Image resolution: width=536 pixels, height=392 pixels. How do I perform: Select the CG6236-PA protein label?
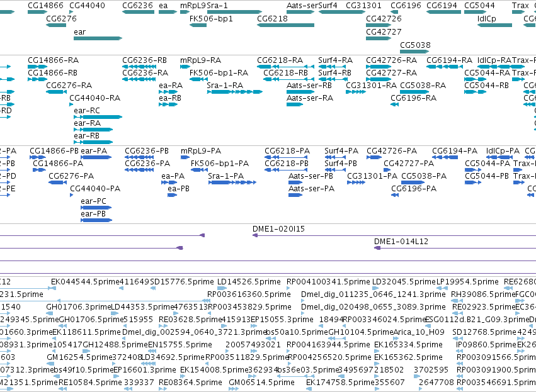pyautogui.click(x=147, y=164)
